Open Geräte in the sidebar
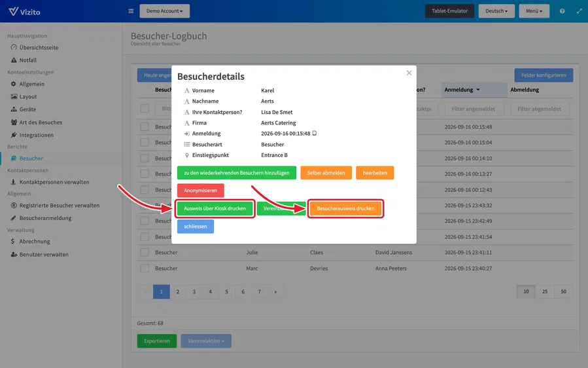The width and height of the screenshot is (588, 368). point(24,109)
